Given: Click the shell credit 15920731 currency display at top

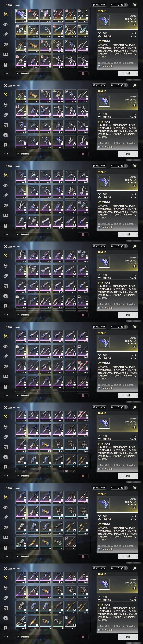Looking at the screenshot, I should click(x=99, y=5).
